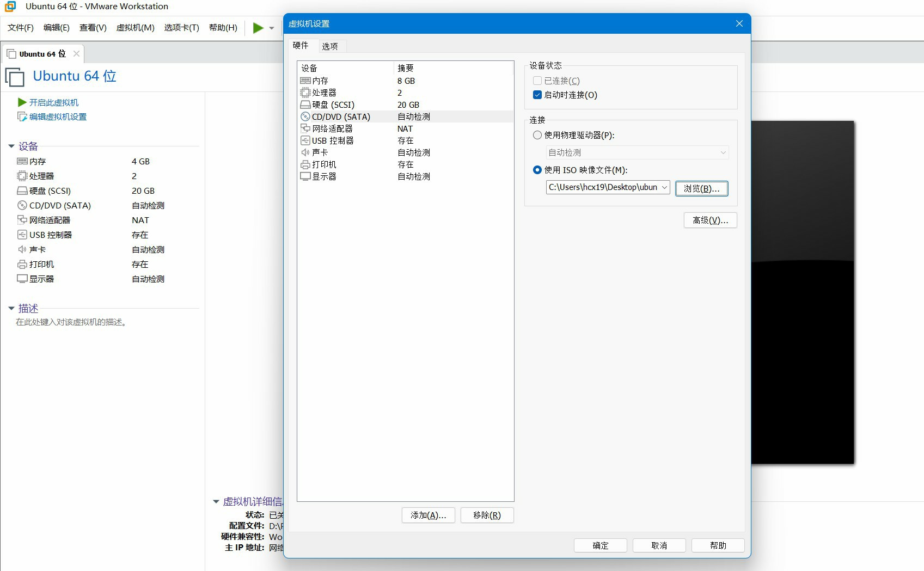
Task: Select the 网络适配器 icon in dialog device list
Action: pos(305,128)
